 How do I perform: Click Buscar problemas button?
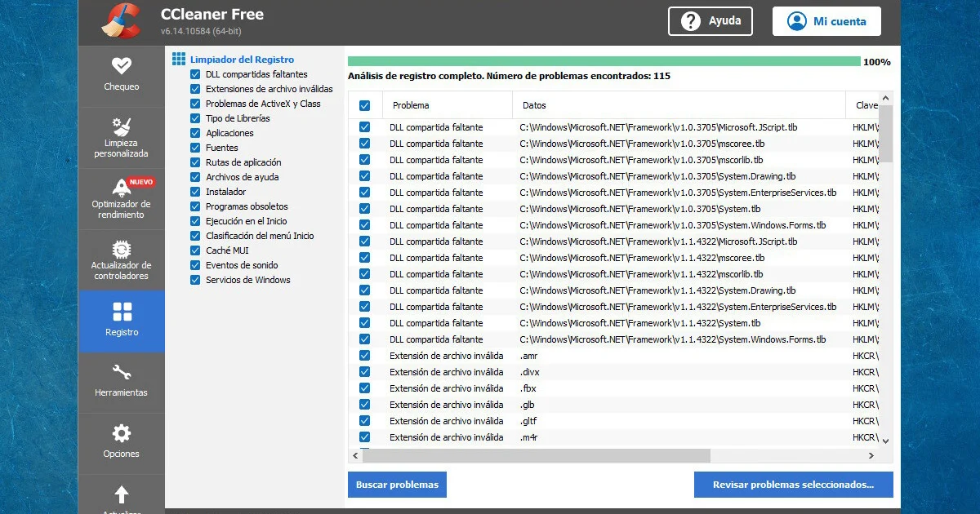tap(397, 484)
